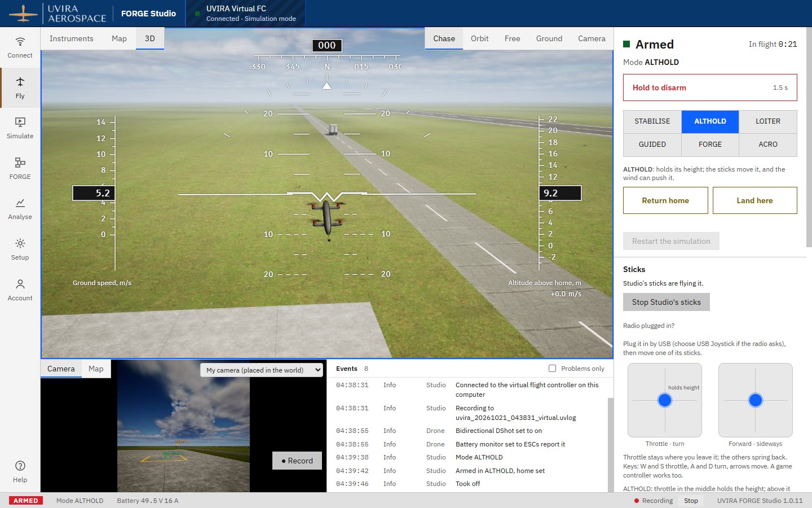Select the Fly aircraft icon
This screenshot has width=812, height=508.
20,82
